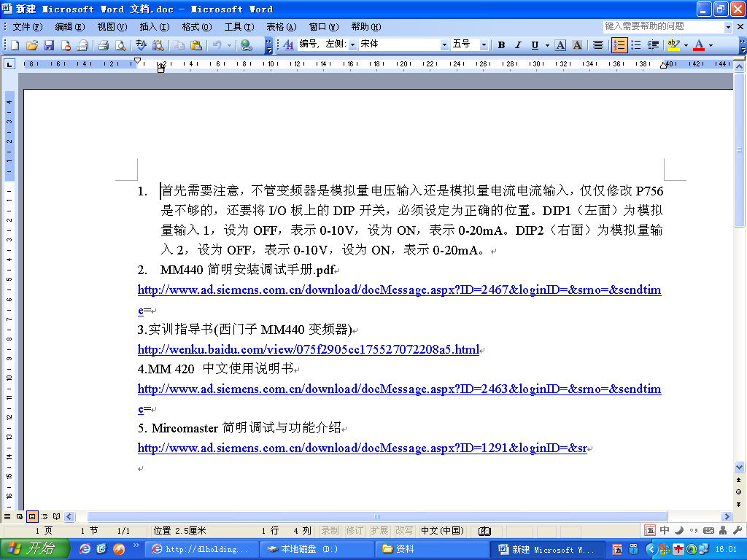Viewport: 747px width, 560px height.
Task: Open the 视图(V) menu
Action: pyautogui.click(x=112, y=27)
